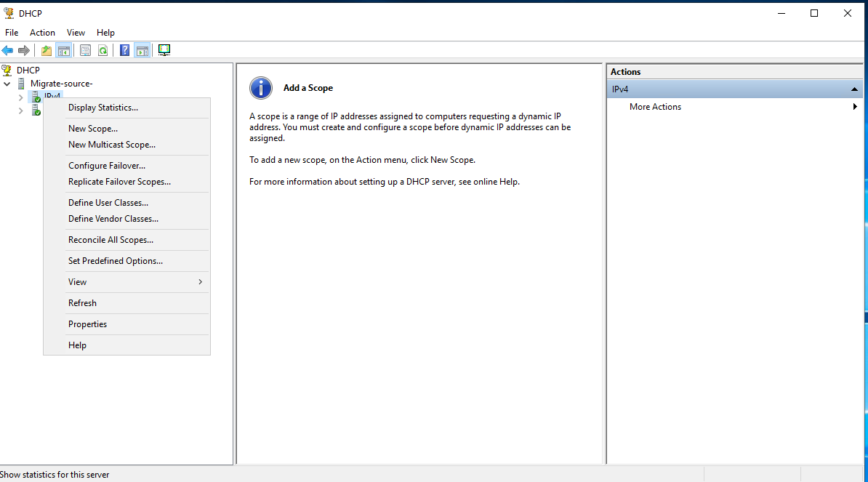Click the Back navigation arrow

[7, 49]
